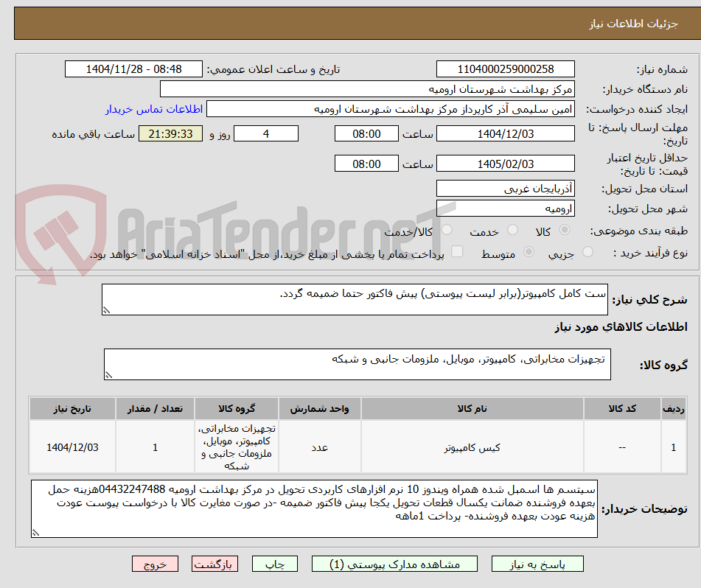701x588 pixels.
Task: Click the تاریخ نیاز column header
Action: click(72, 408)
